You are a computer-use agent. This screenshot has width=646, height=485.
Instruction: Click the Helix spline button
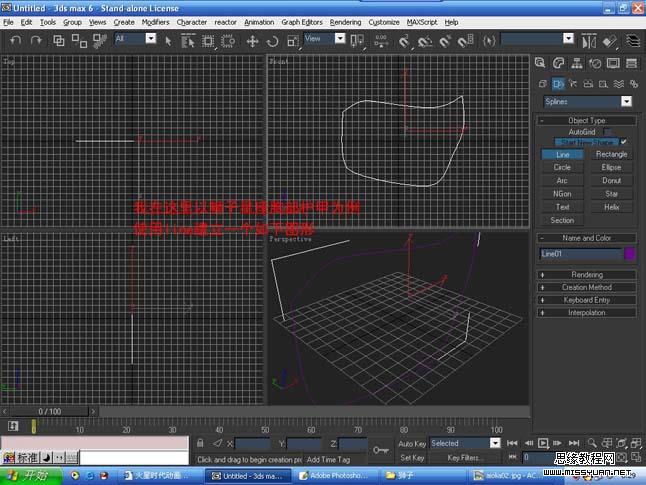click(x=611, y=207)
